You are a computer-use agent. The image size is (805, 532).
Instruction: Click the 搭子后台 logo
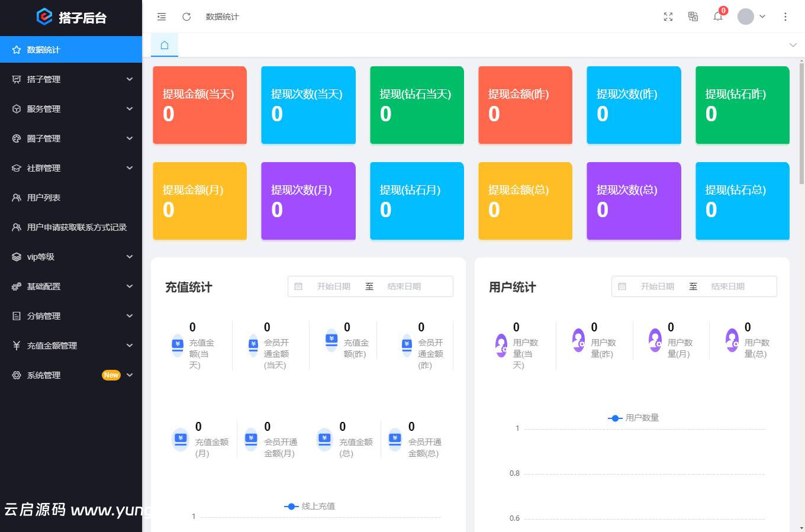71,17
